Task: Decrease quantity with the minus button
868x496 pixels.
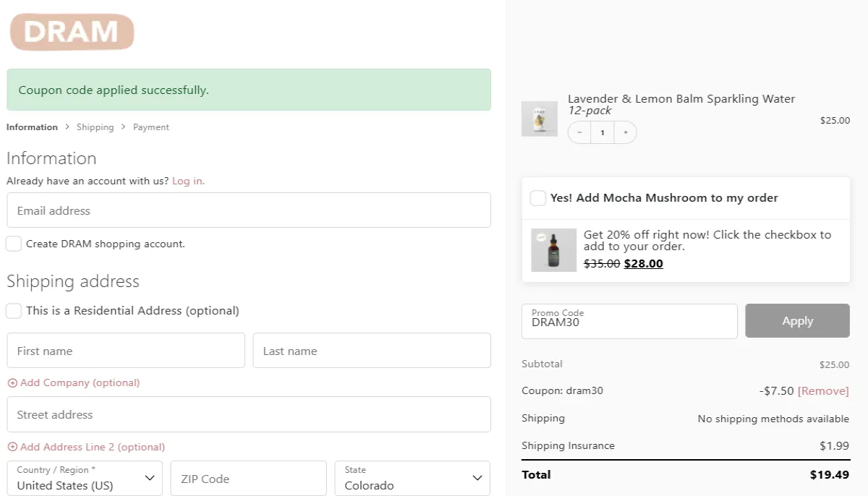Action: pos(579,133)
